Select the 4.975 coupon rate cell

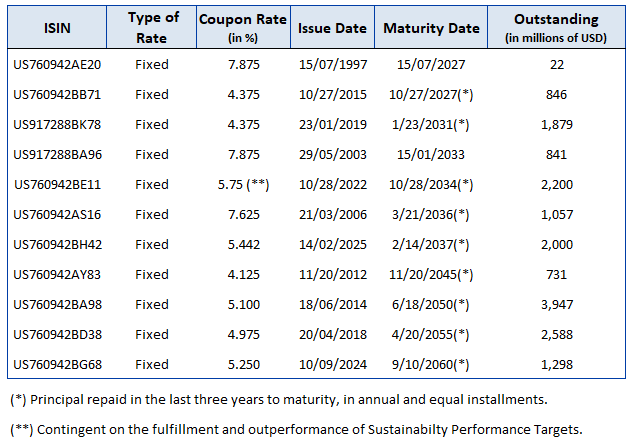point(244,335)
